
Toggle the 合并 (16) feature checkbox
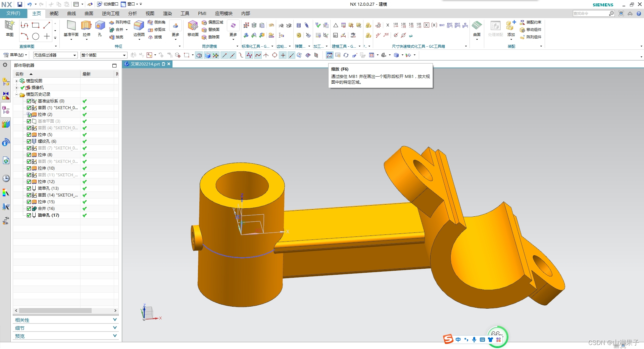click(x=29, y=209)
